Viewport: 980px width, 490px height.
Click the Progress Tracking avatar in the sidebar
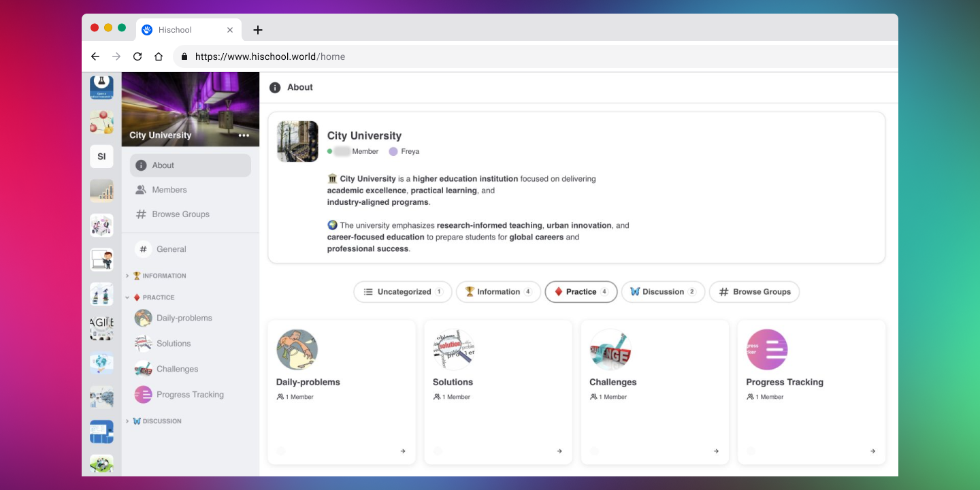coord(143,395)
